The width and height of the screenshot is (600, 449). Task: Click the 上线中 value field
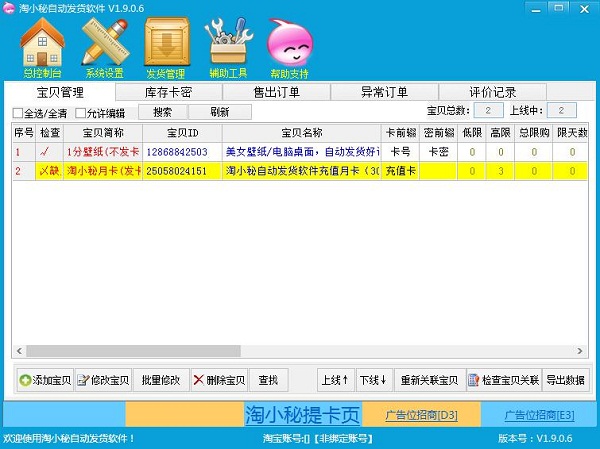561,111
